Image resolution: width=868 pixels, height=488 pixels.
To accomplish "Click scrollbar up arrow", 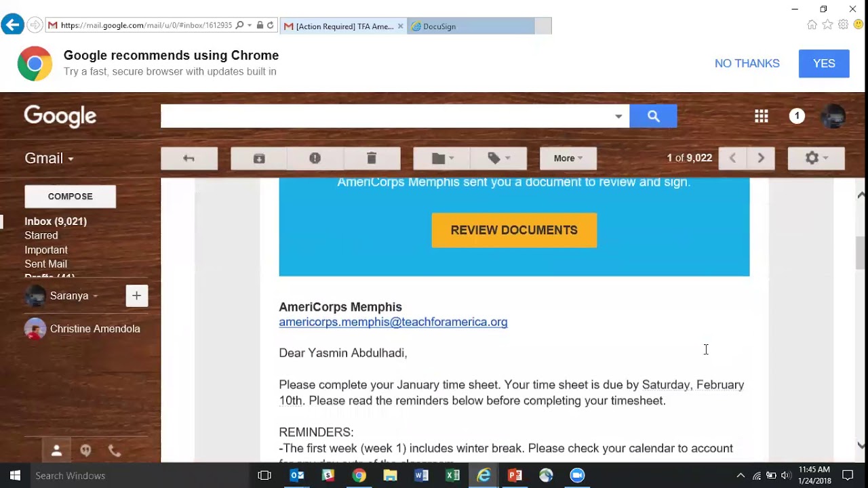I will (x=861, y=194).
